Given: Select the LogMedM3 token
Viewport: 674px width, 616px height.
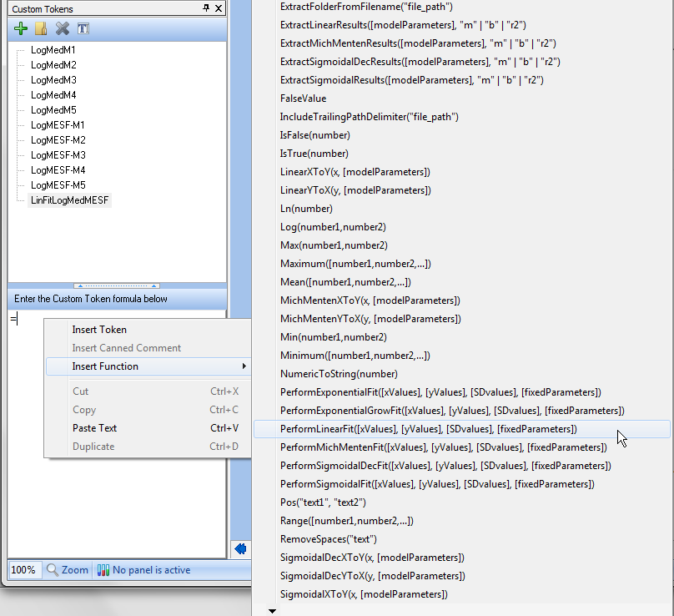Looking at the screenshot, I should coord(53,80).
